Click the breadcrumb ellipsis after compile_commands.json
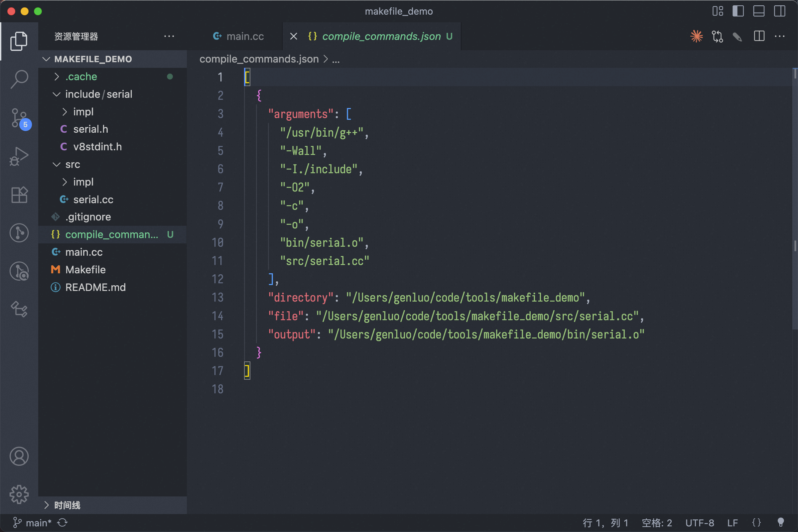 pos(336,60)
